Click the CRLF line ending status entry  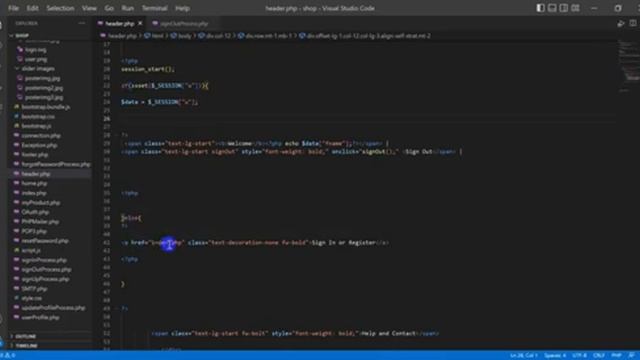(599, 356)
